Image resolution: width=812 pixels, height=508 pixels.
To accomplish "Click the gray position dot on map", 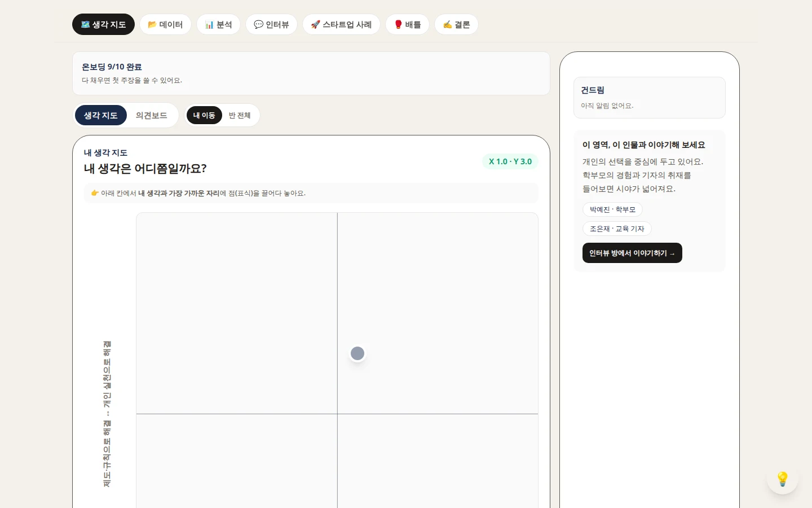I will [358, 353].
